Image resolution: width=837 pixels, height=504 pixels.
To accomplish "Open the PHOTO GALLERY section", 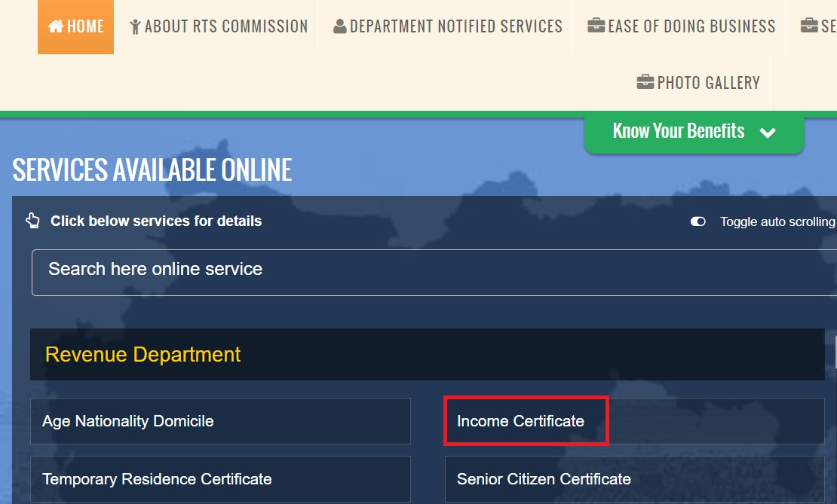I will 697,82.
